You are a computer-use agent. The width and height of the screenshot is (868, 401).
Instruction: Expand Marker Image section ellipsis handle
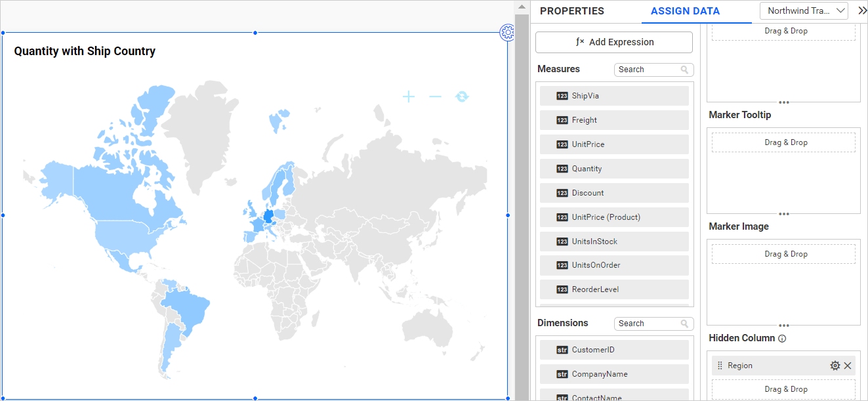point(783,326)
